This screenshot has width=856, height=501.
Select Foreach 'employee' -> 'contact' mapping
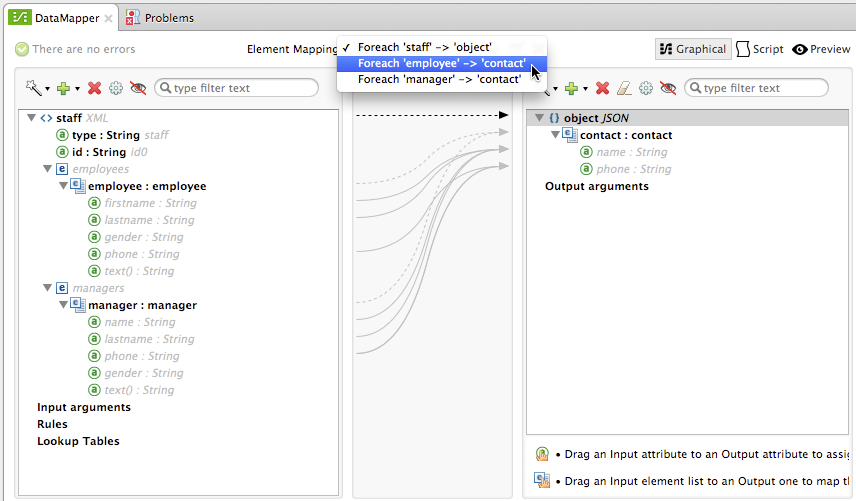tap(440, 63)
